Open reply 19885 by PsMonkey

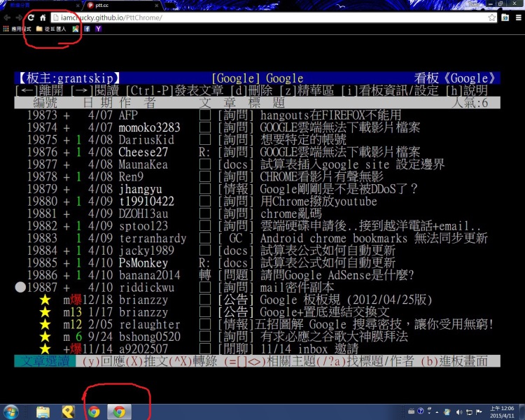coord(257,262)
